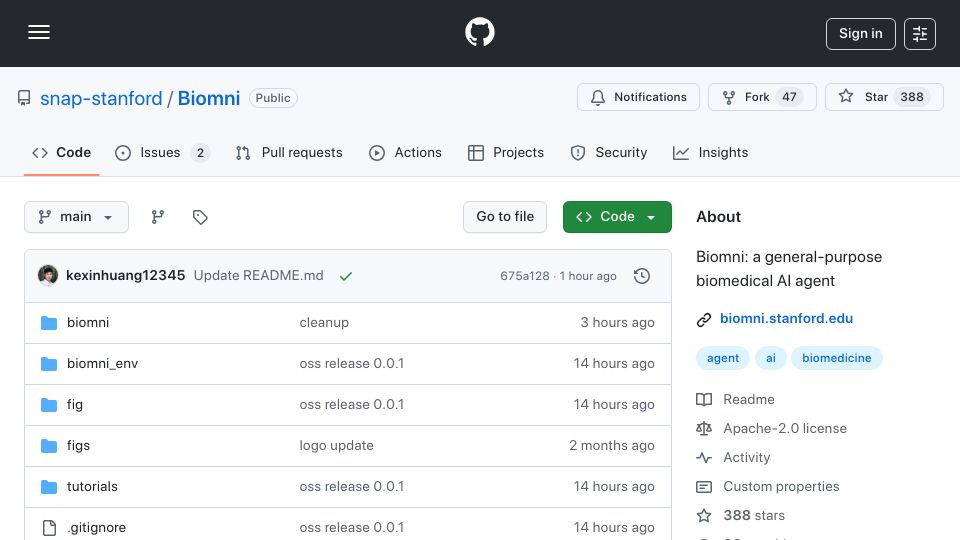Click file icon of .gitignore row
960x540 pixels.
49,528
